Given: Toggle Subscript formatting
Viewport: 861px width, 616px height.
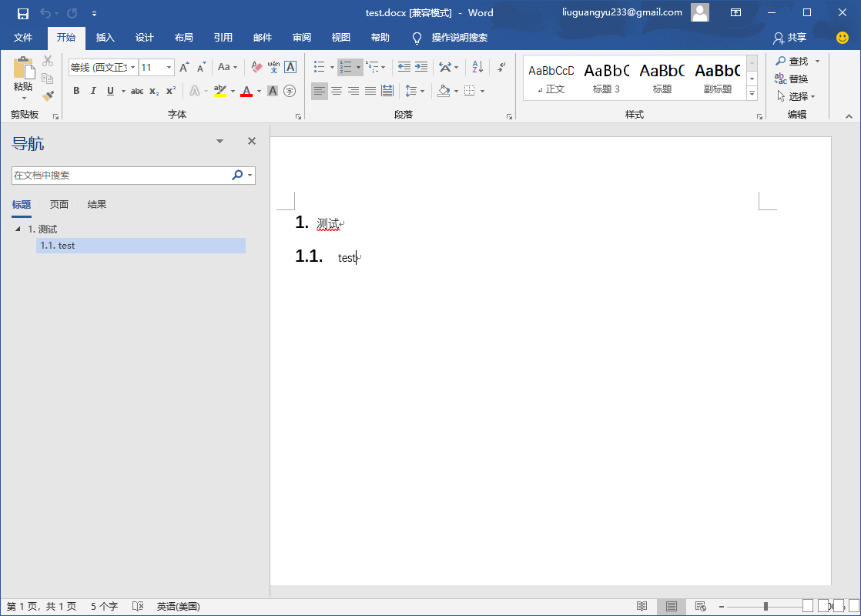Looking at the screenshot, I should coord(154,91).
